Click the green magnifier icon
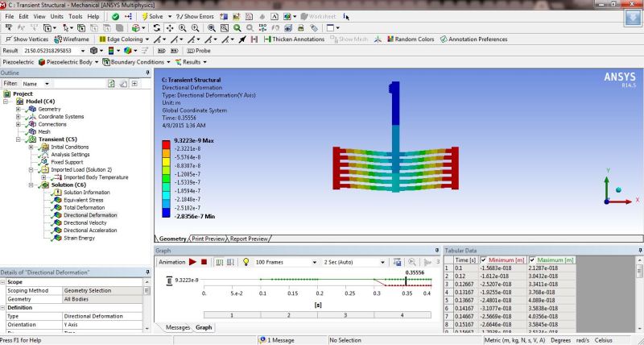Screen dimensions: 644x345 (237, 28)
